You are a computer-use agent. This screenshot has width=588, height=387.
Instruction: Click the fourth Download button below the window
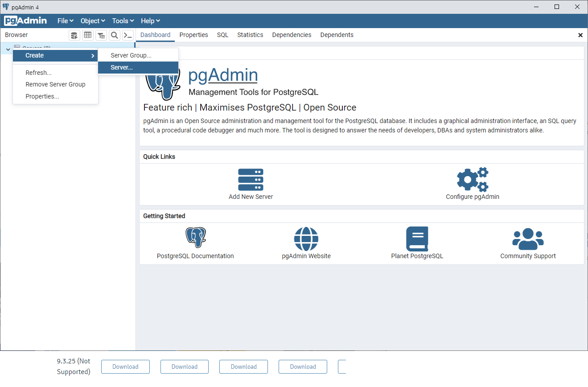[303, 366]
